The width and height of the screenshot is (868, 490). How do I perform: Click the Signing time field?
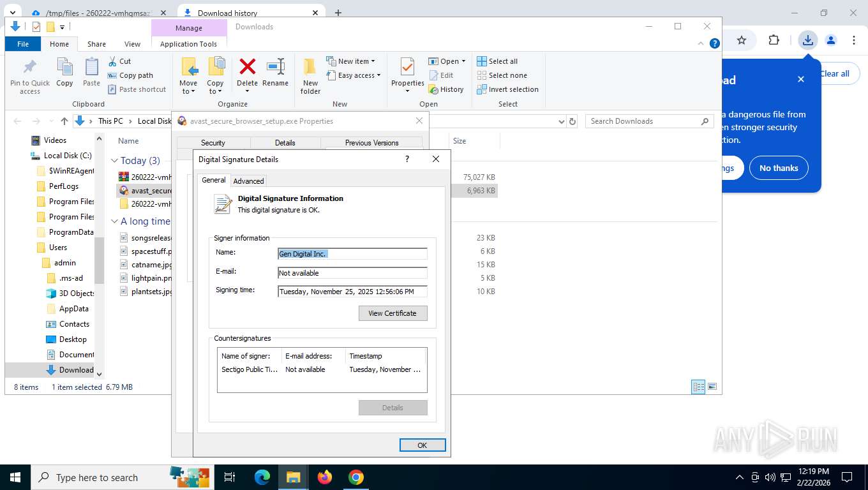click(352, 292)
